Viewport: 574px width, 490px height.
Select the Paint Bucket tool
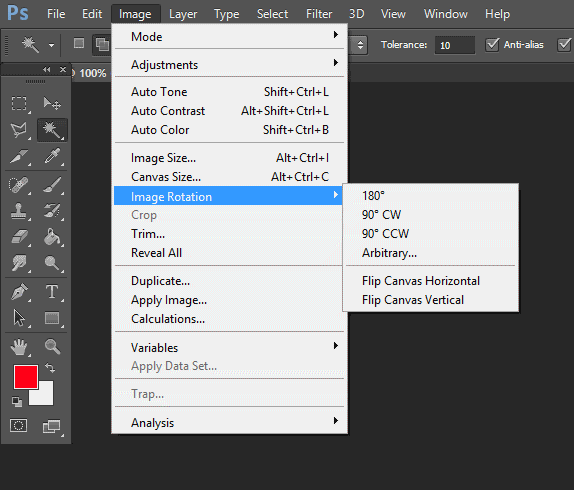[52, 237]
